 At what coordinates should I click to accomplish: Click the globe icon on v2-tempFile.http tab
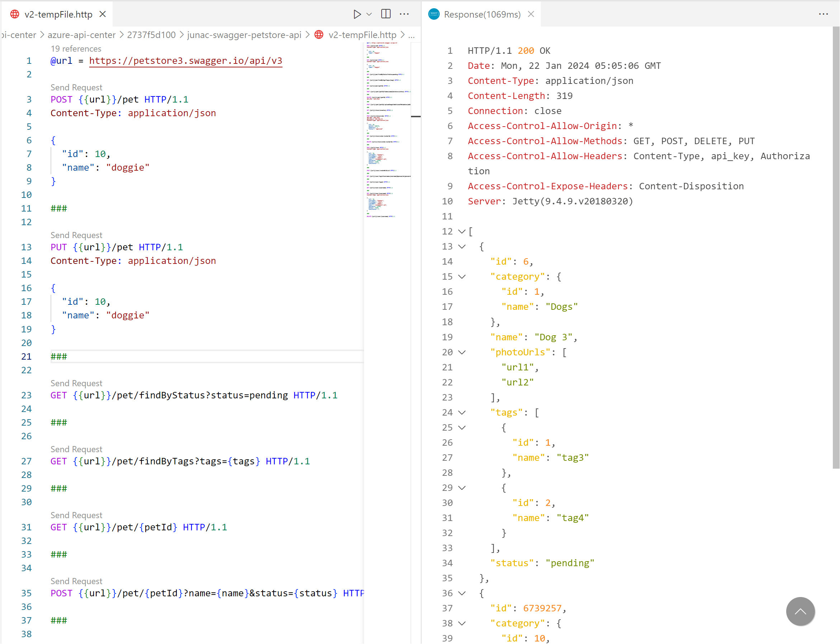point(15,14)
